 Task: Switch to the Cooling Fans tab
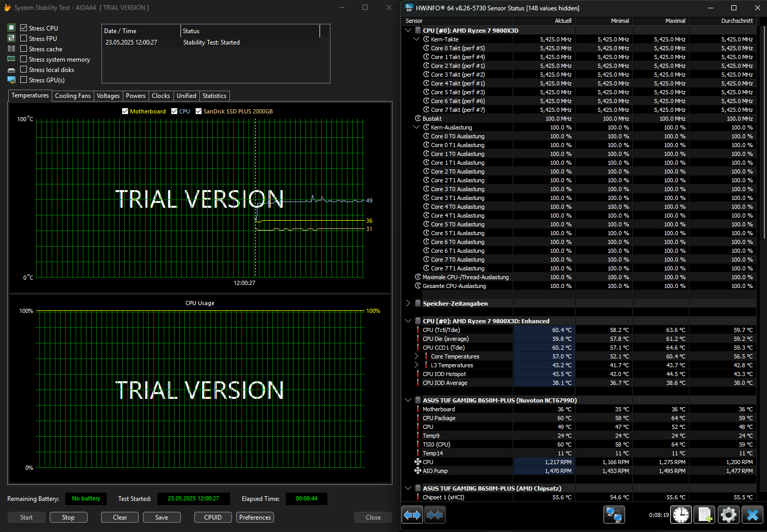[x=73, y=96]
